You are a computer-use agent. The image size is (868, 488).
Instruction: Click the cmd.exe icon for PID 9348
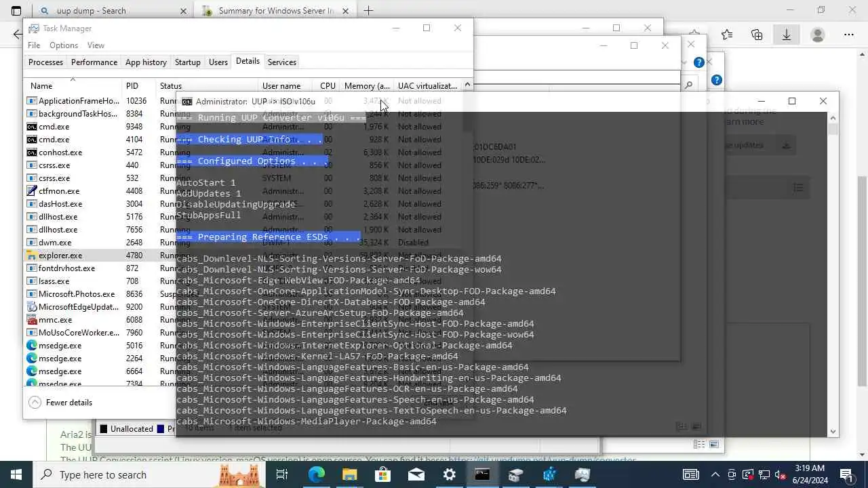pos(31,127)
